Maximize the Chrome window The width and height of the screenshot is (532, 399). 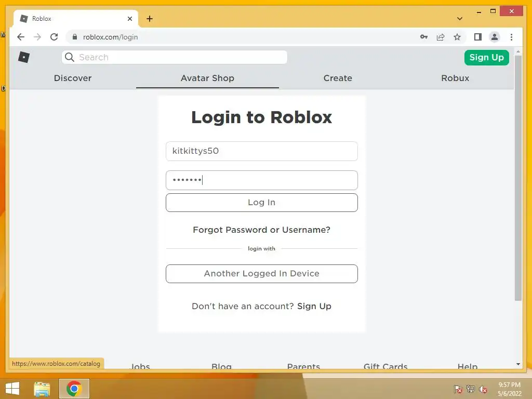[493, 11]
